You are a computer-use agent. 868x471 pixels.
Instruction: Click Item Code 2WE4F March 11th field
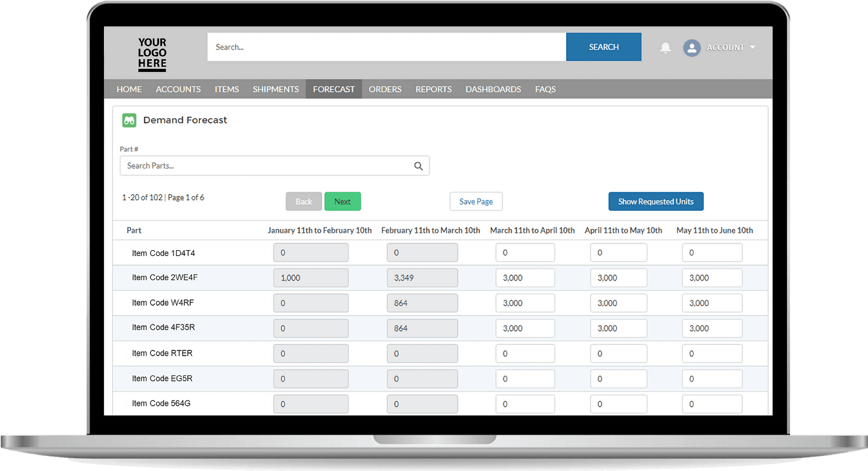(x=525, y=278)
